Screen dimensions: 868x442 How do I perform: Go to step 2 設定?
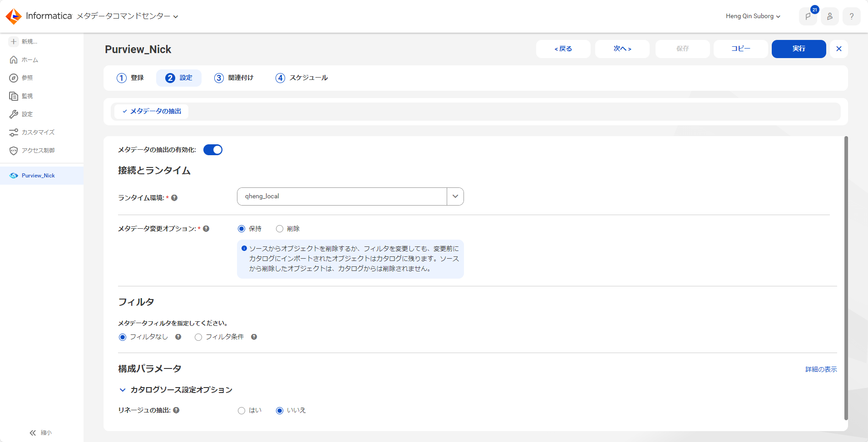pos(179,78)
